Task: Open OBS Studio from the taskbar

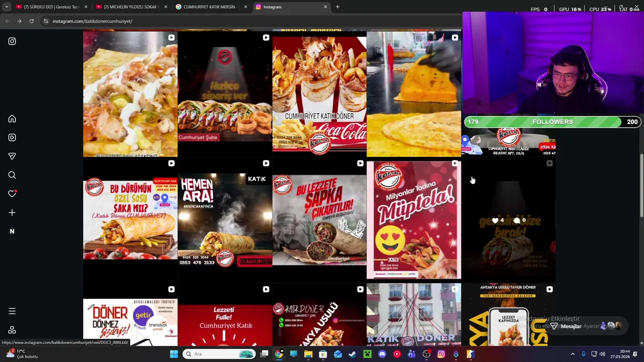Action: (427, 354)
